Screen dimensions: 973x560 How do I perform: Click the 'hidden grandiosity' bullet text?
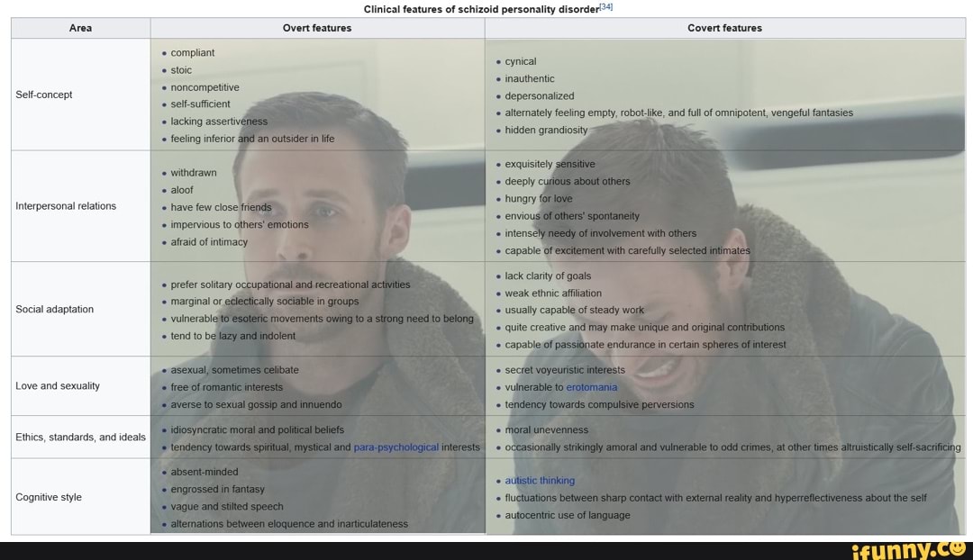pos(546,130)
